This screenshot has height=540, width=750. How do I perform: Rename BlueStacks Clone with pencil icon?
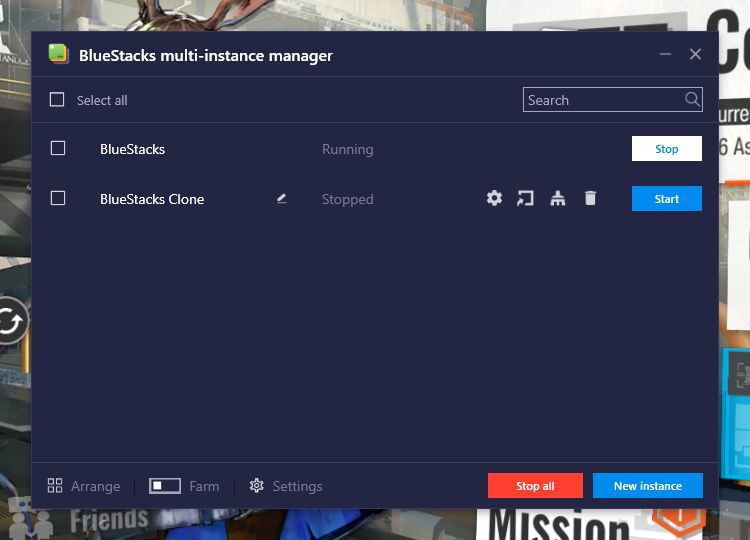[282, 198]
